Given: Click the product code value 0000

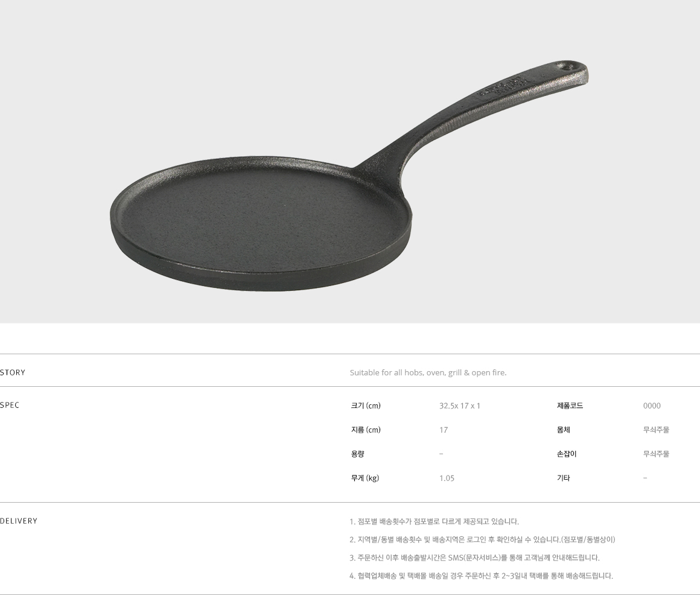Looking at the screenshot, I should click(x=652, y=406).
